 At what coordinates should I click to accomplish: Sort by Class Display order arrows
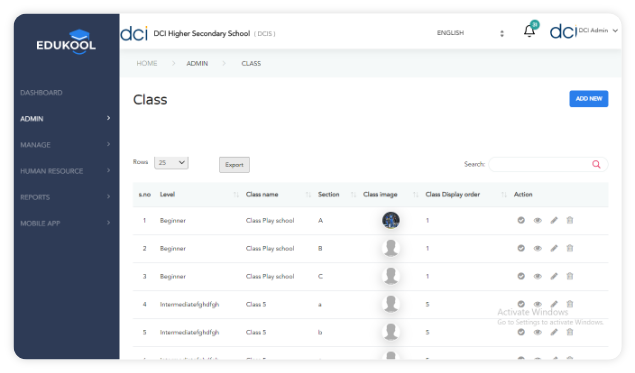(504, 195)
